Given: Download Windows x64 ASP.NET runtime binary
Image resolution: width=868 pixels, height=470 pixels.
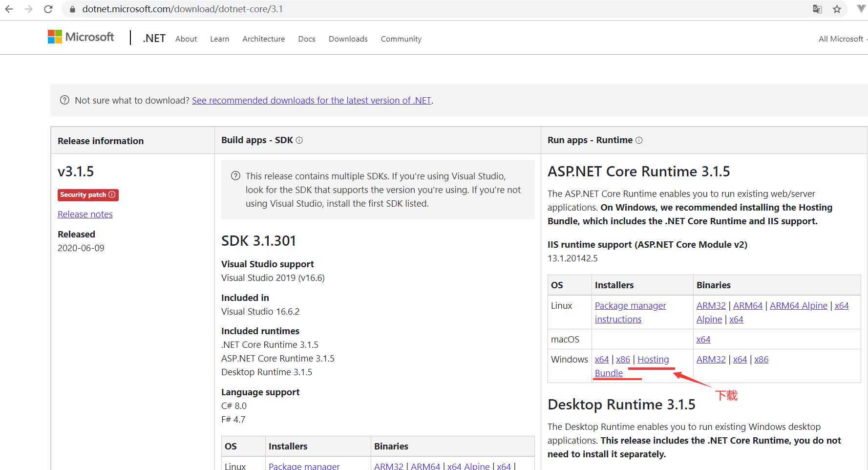Looking at the screenshot, I should coord(740,359).
